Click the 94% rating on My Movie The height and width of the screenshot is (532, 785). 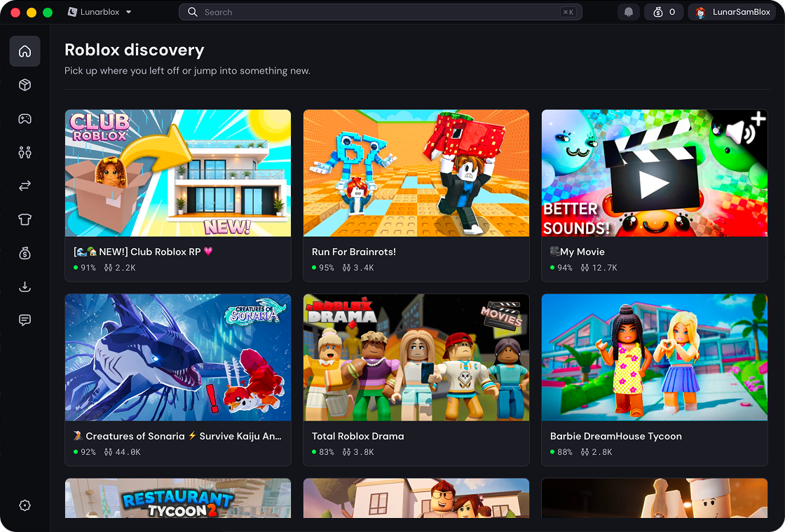point(561,268)
